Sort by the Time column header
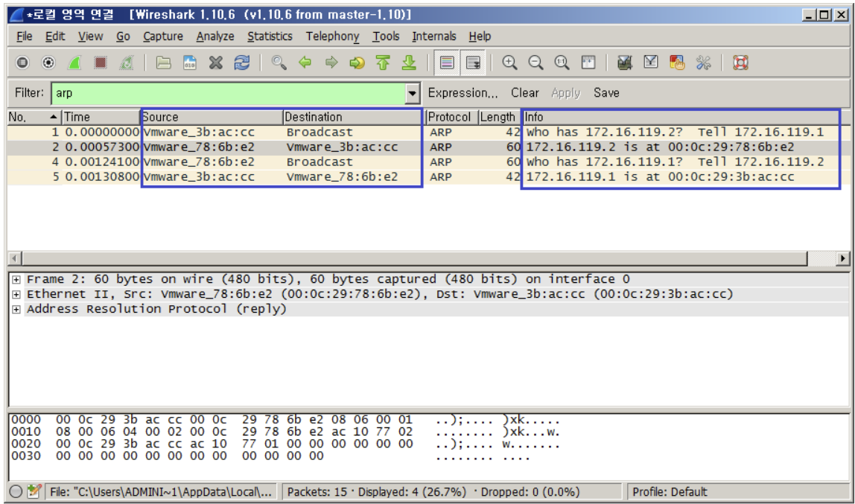The width and height of the screenshot is (855, 504). (x=101, y=117)
